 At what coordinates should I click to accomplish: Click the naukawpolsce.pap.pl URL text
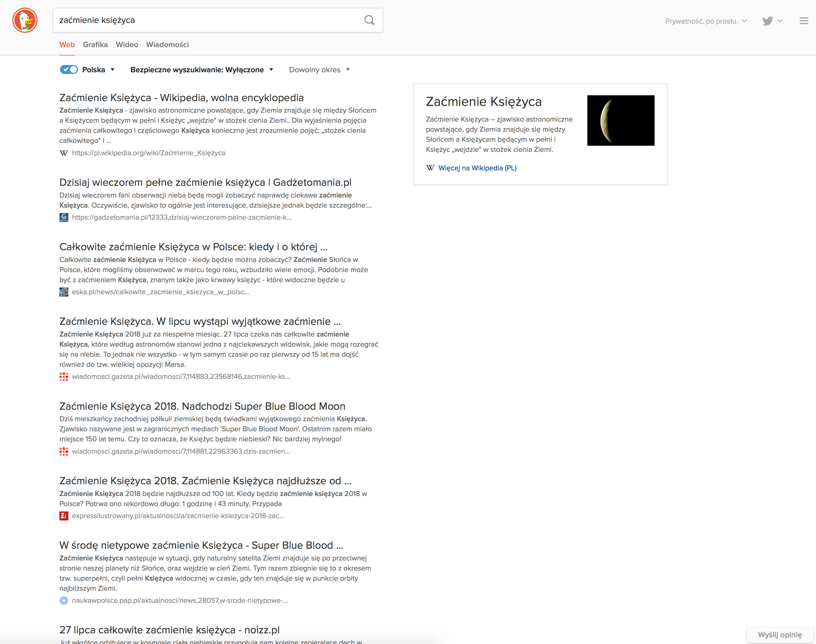(180, 600)
